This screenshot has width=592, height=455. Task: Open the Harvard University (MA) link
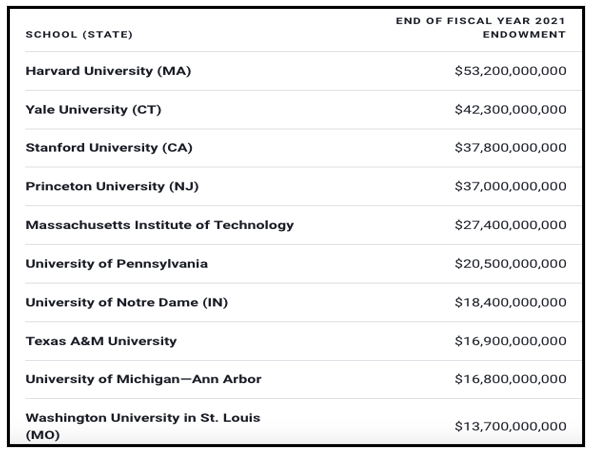coord(108,71)
